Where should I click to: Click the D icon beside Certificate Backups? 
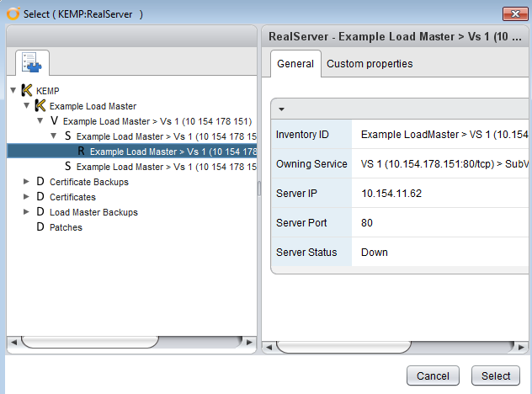click(40, 182)
